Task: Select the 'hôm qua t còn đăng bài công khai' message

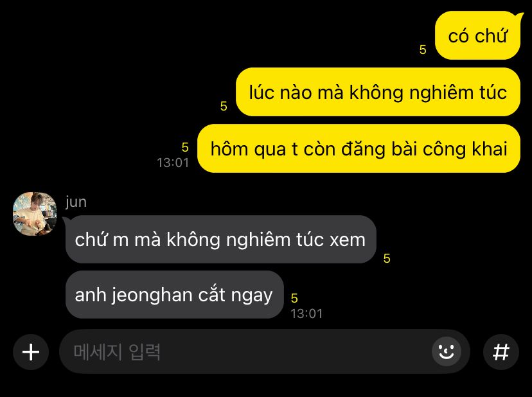Action: coord(359,148)
